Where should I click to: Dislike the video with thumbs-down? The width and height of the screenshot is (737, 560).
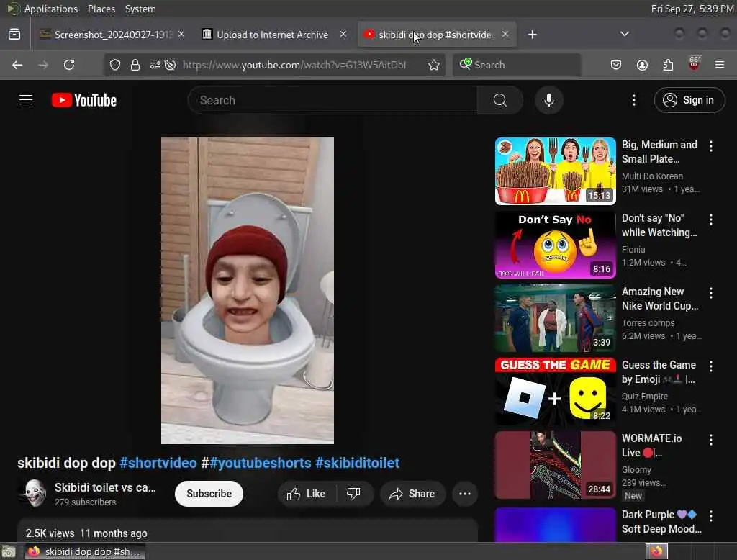tap(353, 494)
